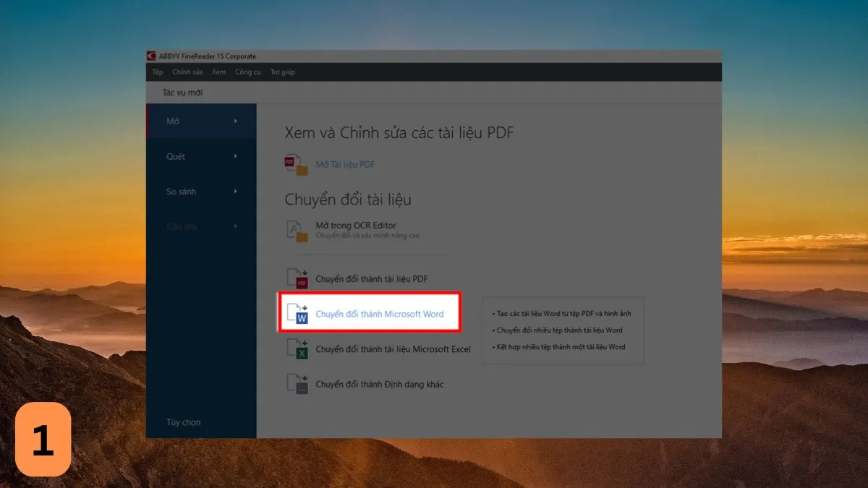Click the Chuyển đổi thành Microsoft Word text

click(x=380, y=314)
